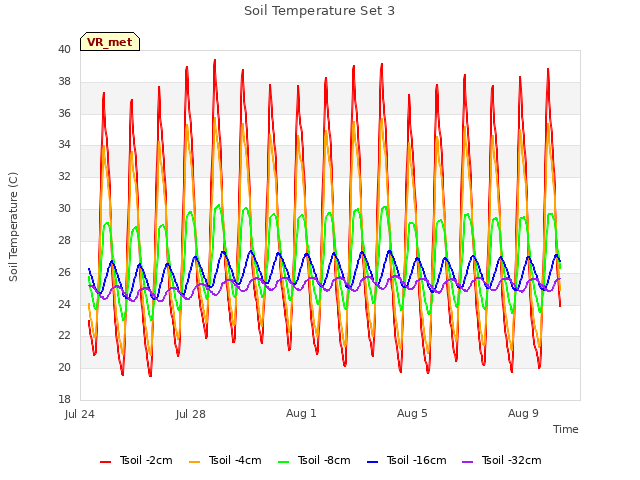Click the green Tsoil -8cm legend swatch
Viewport: 640px width, 480px height.
point(284,462)
